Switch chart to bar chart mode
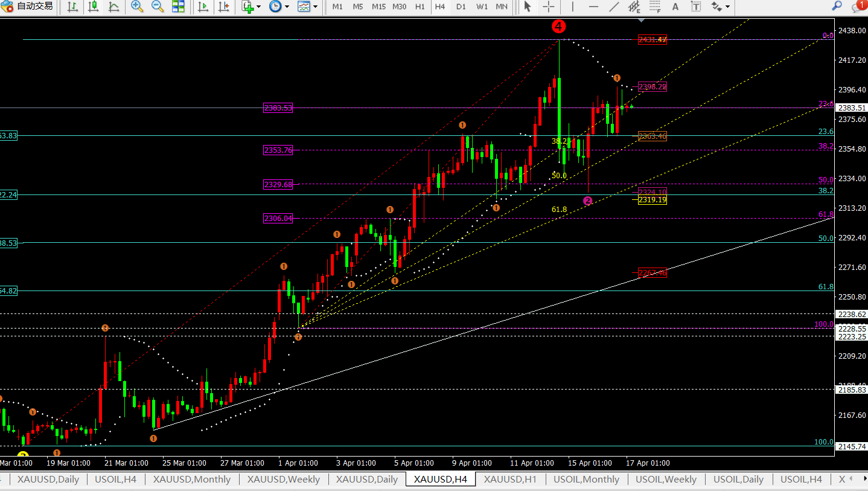 (x=72, y=7)
